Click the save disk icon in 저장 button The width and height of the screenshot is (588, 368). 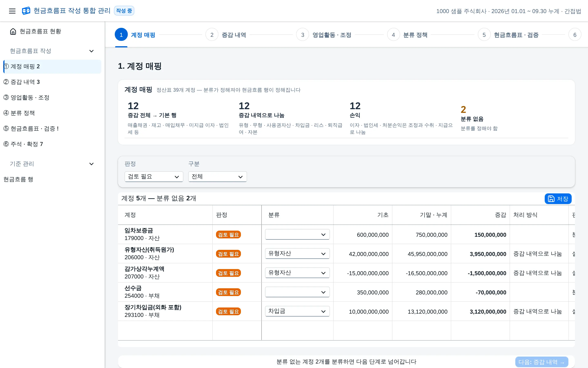[551, 199]
